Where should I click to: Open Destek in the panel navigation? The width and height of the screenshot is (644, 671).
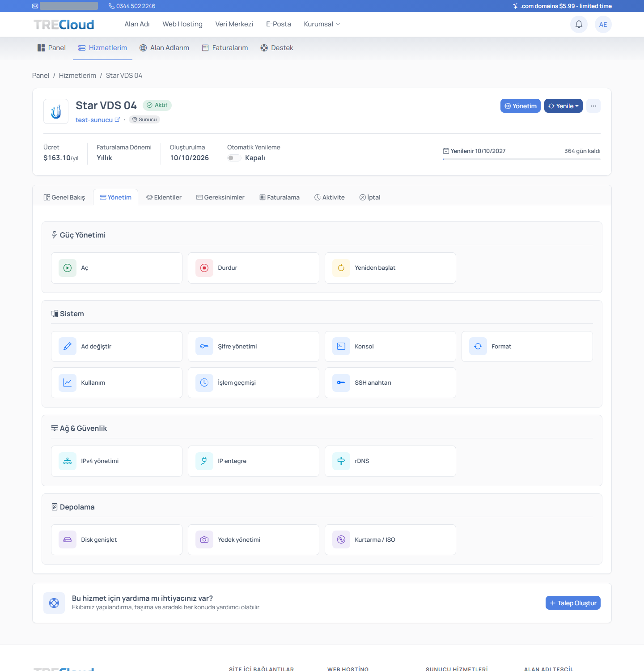point(277,48)
